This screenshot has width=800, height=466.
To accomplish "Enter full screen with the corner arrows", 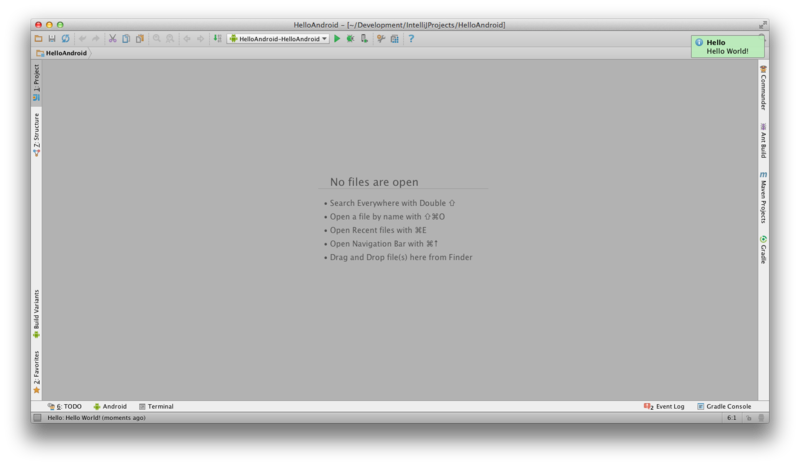I will pyautogui.click(x=763, y=24).
